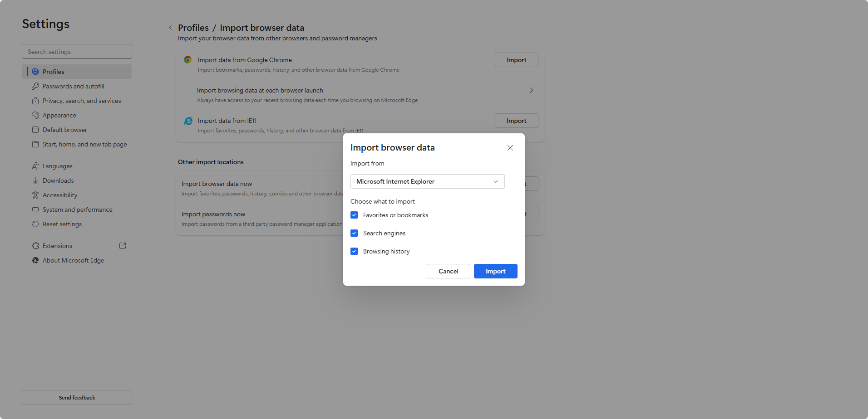Click the Reset settings icon
The height and width of the screenshot is (419, 868).
pos(35,224)
